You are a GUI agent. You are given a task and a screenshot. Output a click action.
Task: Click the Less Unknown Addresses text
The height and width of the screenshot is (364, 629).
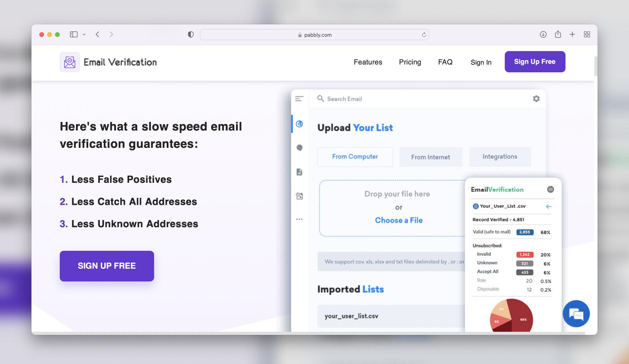point(135,224)
